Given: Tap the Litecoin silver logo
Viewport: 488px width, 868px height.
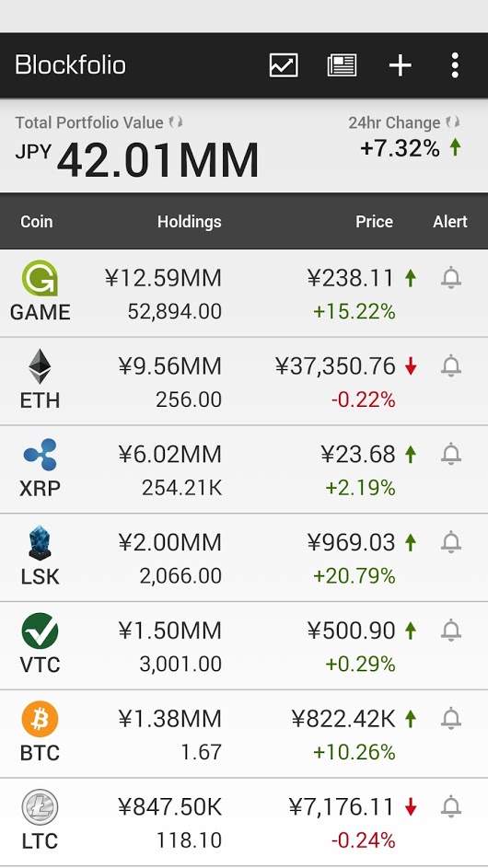Looking at the screenshot, I should (40, 807).
